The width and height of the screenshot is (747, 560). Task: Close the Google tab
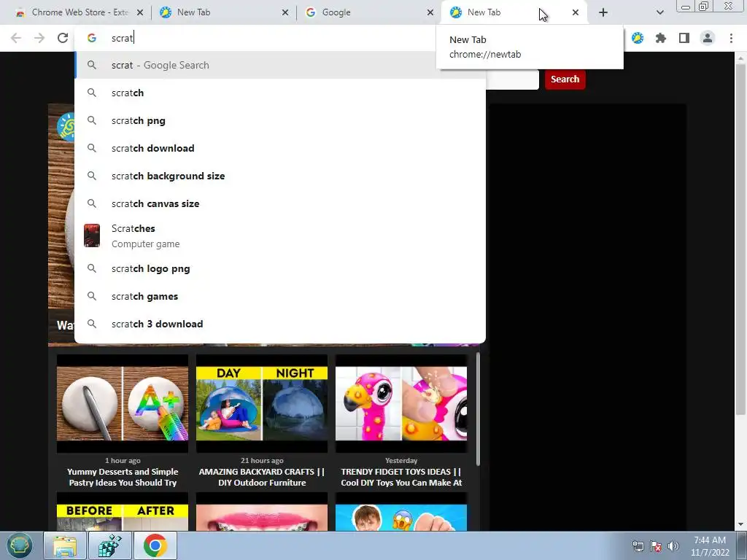click(x=430, y=12)
